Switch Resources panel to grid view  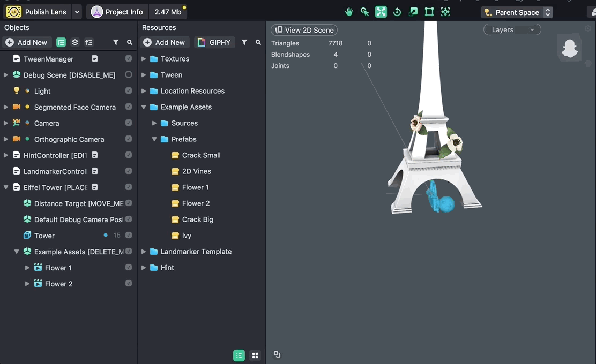coord(255,355)
